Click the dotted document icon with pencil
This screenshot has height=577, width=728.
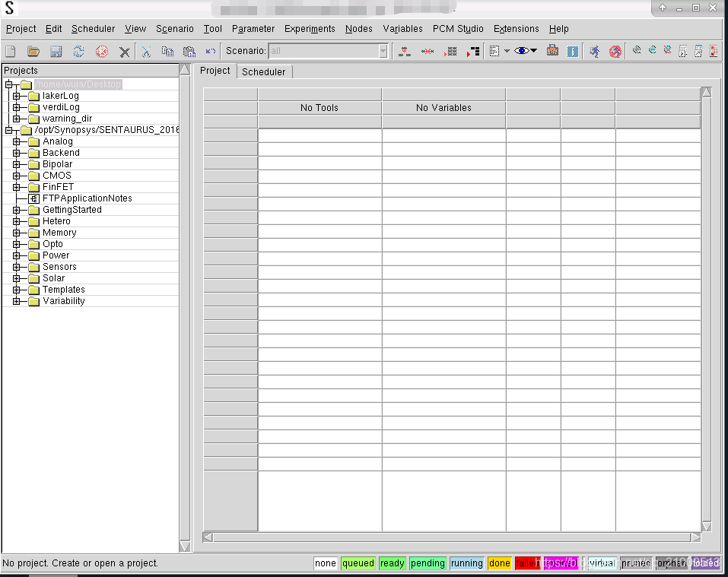coord(698,51)
